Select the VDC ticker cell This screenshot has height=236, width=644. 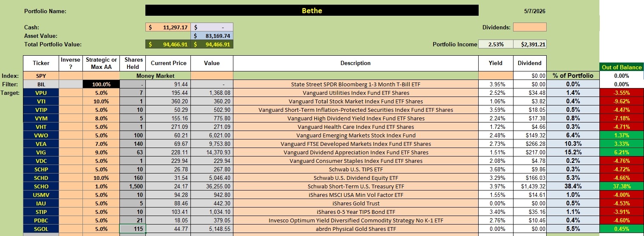tap(41, 161)
